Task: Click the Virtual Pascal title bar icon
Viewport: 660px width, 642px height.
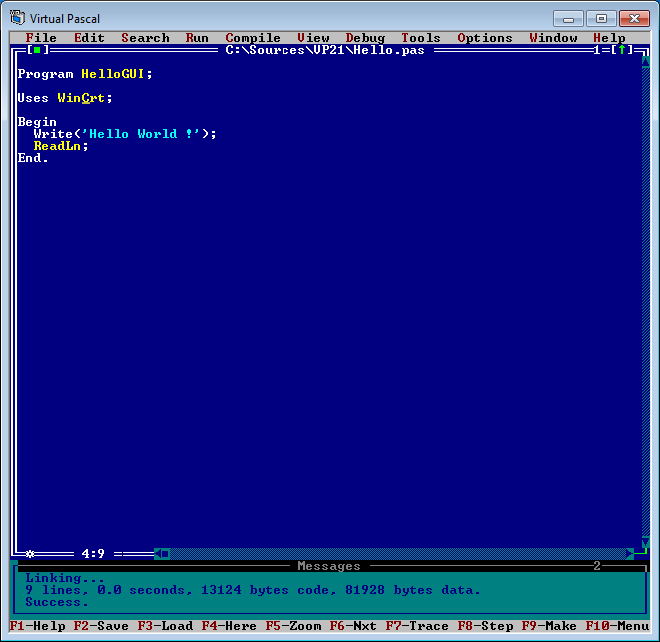Action: click(x=17, y=18)
